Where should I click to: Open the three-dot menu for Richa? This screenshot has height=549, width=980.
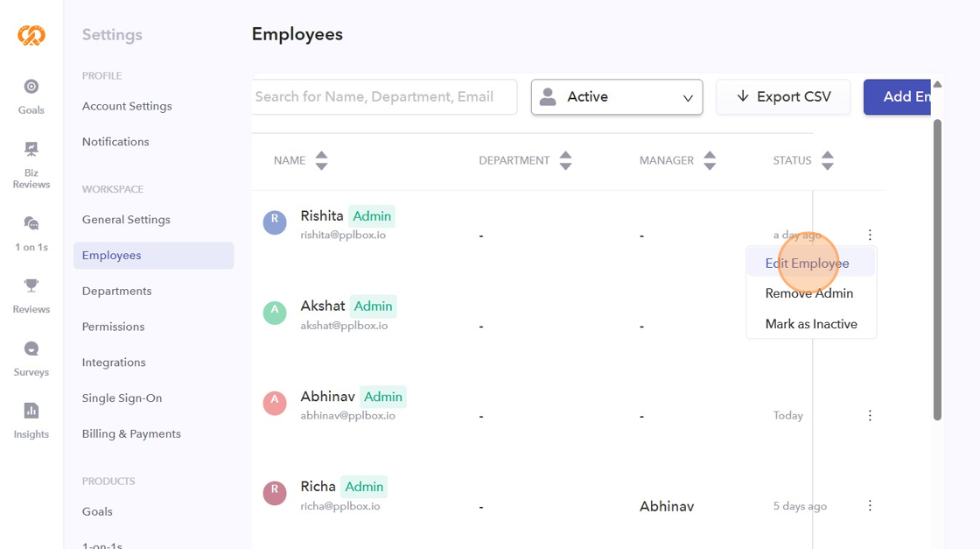tap(870, 505)
